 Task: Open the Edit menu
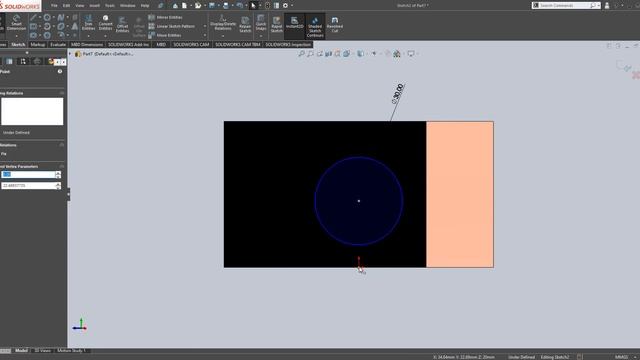[67, 6]
